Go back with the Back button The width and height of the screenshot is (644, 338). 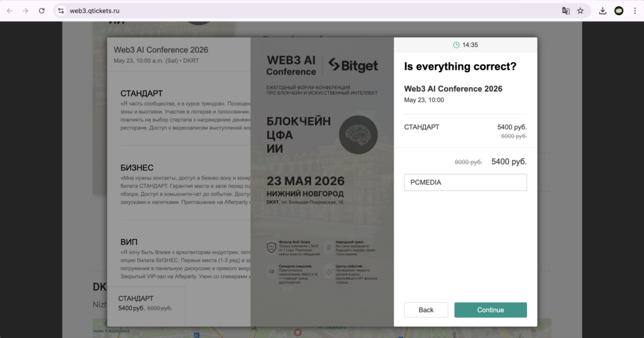click(x=426, y=310)
